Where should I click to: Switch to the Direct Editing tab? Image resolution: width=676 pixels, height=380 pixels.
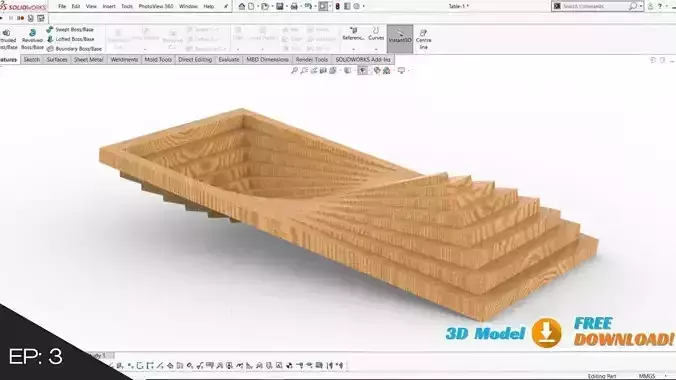point(195,60)
